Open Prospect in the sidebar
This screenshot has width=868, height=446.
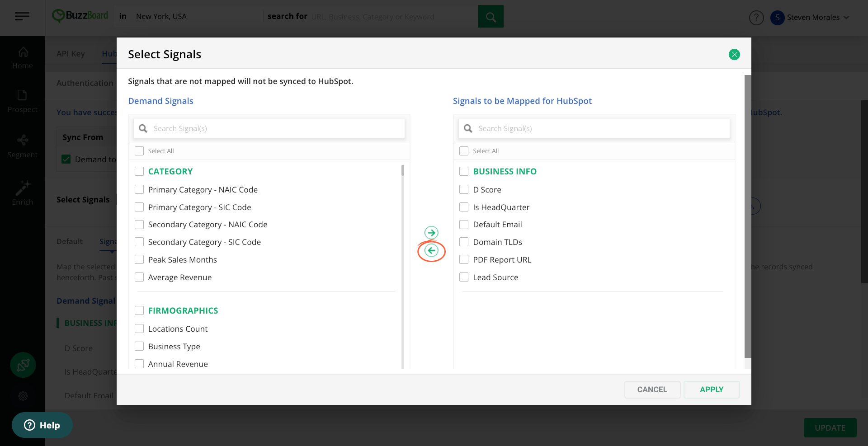click(x=23, y=102)
